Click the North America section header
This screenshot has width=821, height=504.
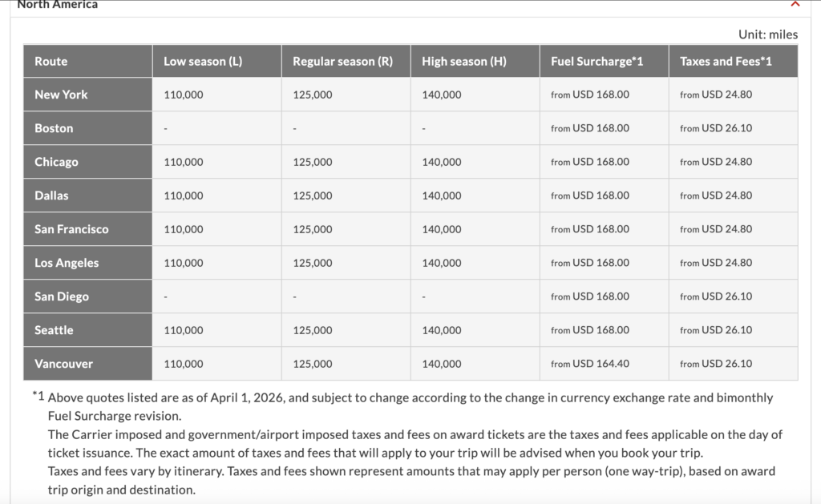pyautogui.click(x=56, y=5)
